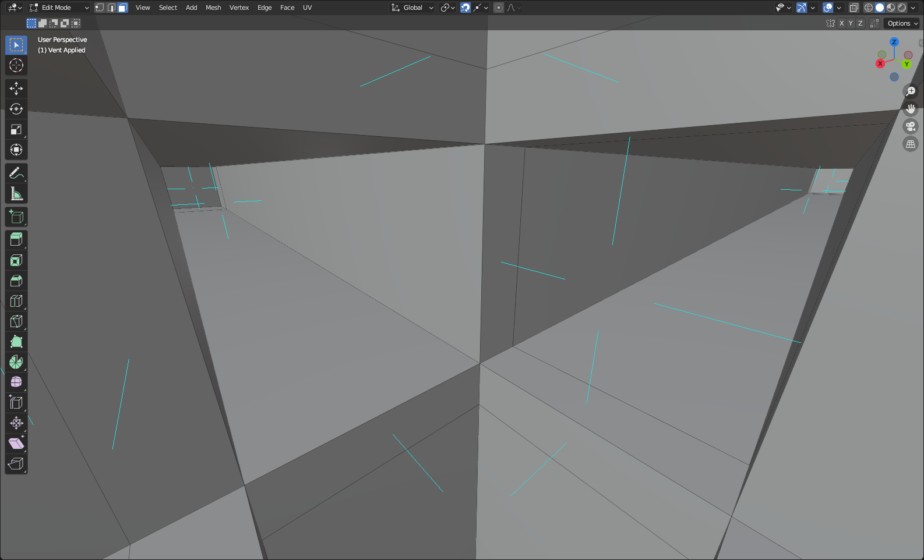Switch perspective/orthographic with grid icon
This screenshot has height=560, width=924.
[x=911, y=144]
